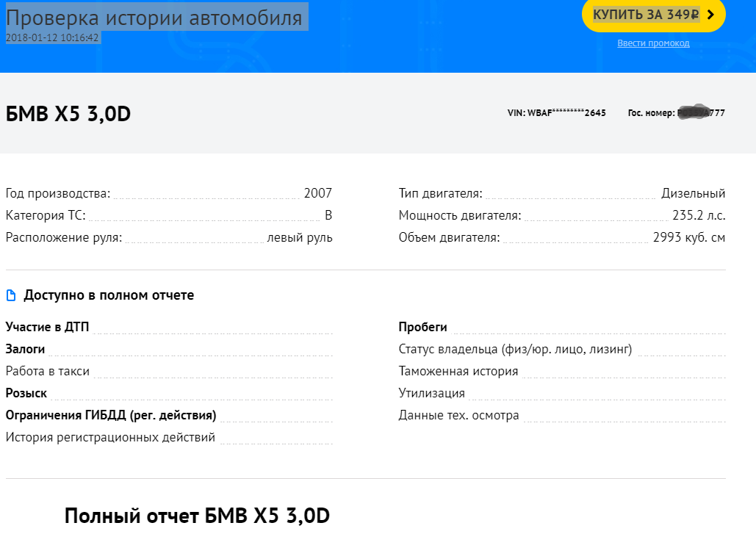
Task: Click the 'Проверка истории автомобиля' page title
Action: [x=154, y=18]
